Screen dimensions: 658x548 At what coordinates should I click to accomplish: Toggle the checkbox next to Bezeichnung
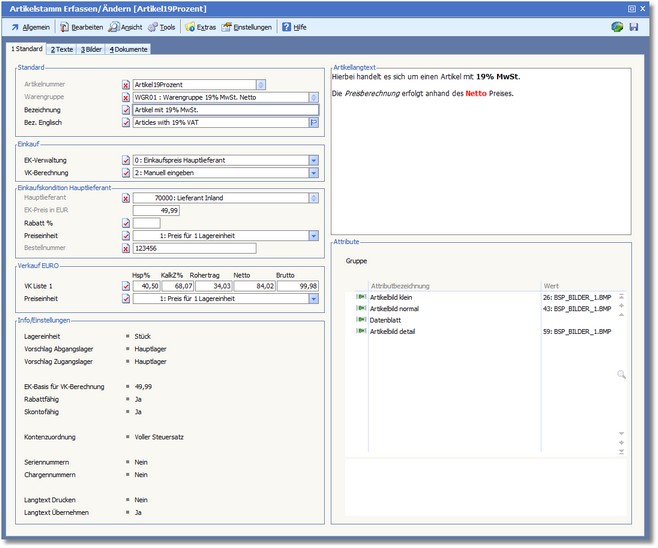pos(126,110)
